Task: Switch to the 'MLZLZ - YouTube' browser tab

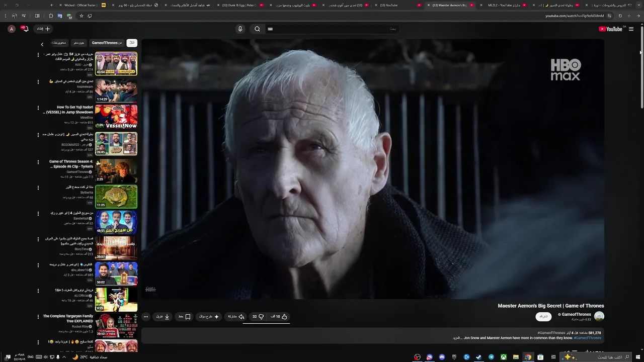Action: 504,5
